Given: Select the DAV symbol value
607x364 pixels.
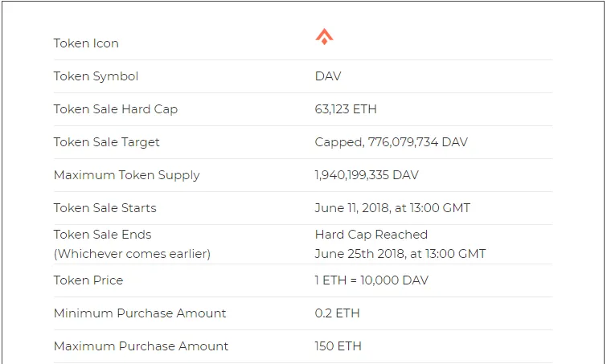Looking at the screenshot, I should point(328,76).
